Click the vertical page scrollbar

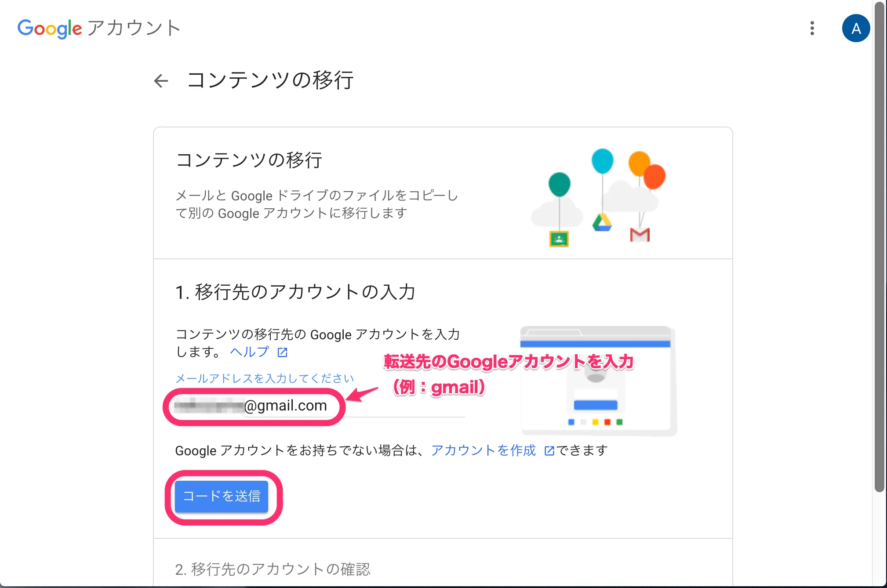tap(879, 246)
